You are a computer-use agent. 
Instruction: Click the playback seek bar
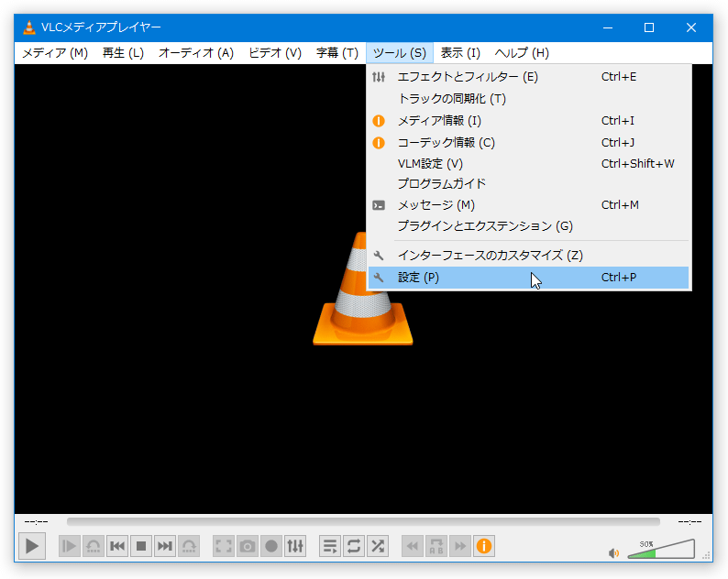[363, 522]
